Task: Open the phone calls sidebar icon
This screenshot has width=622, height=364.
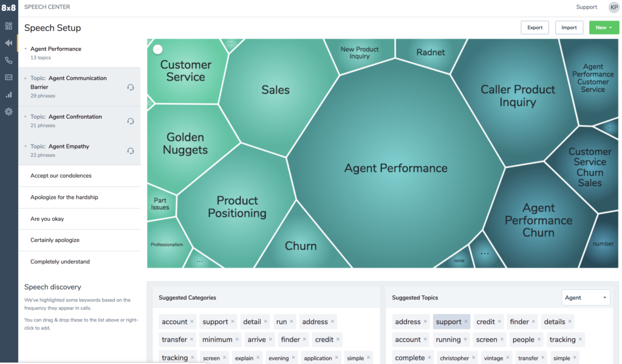Action: click(x=9, y=60)
